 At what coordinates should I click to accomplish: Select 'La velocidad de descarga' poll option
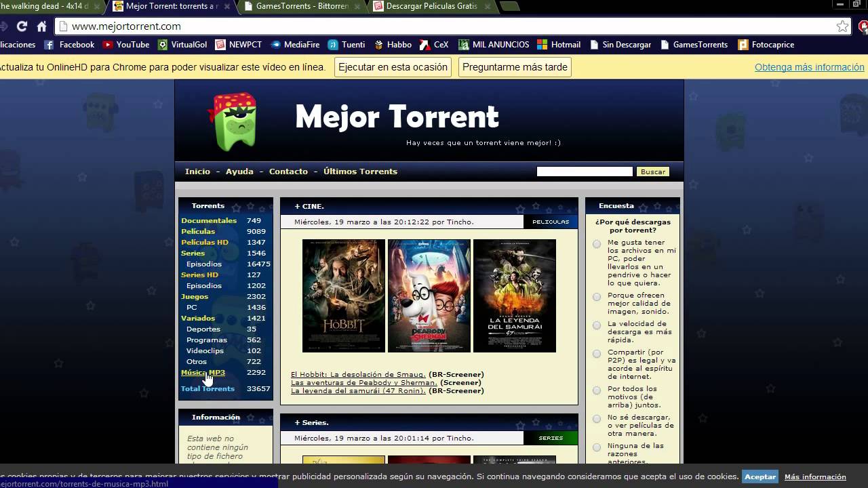click(597, 325)
